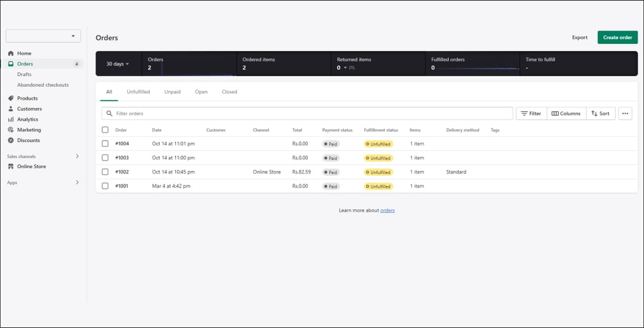Open the more actions ellipsis button
Screen dimensions: 644x328
click(625, 113)
